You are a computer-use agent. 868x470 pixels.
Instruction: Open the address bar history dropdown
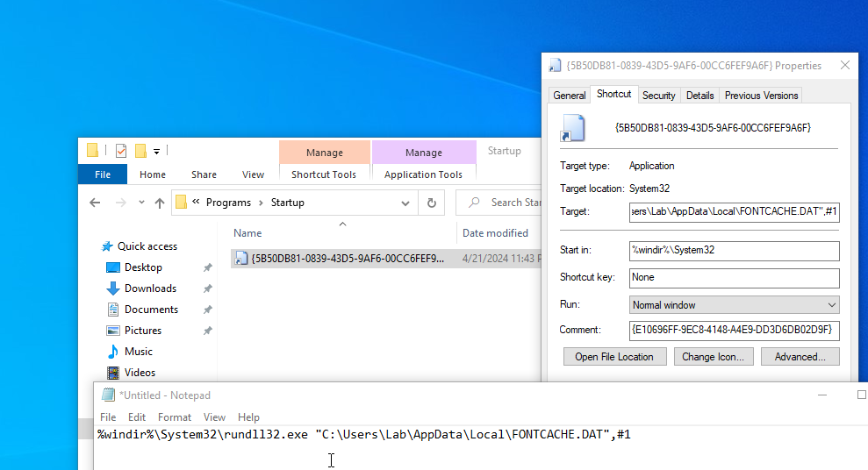(x=405, y=203)
